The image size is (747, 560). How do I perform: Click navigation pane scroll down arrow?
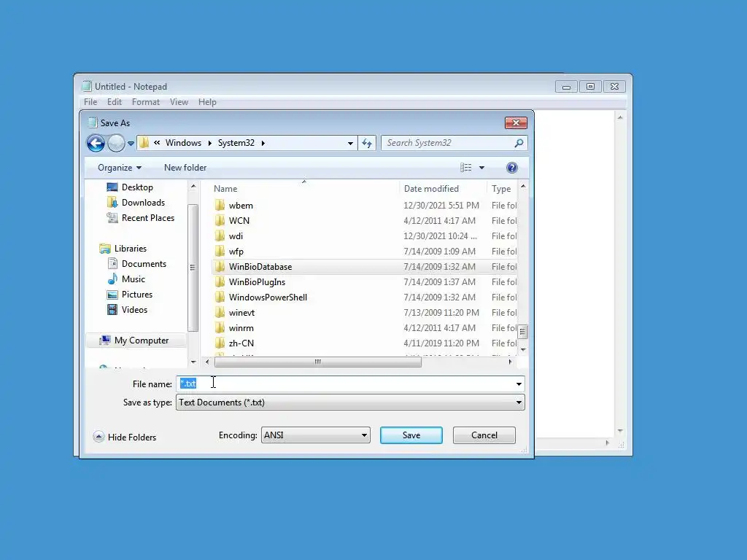click(193, 362)
